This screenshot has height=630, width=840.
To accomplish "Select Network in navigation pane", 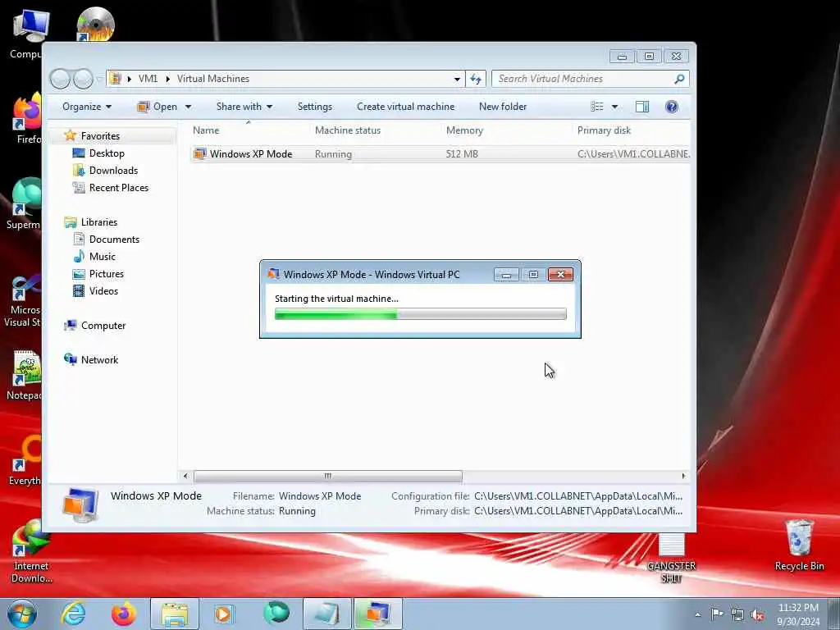I will click(x=99, y=359).
